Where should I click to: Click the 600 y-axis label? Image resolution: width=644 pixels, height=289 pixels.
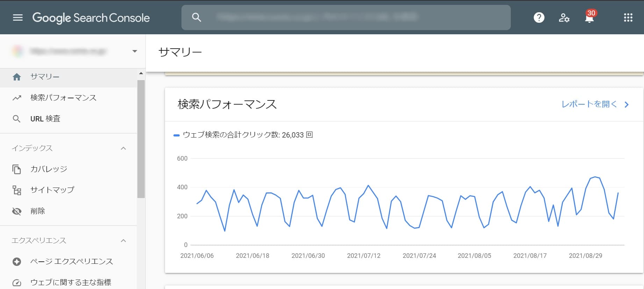(182, 158)
